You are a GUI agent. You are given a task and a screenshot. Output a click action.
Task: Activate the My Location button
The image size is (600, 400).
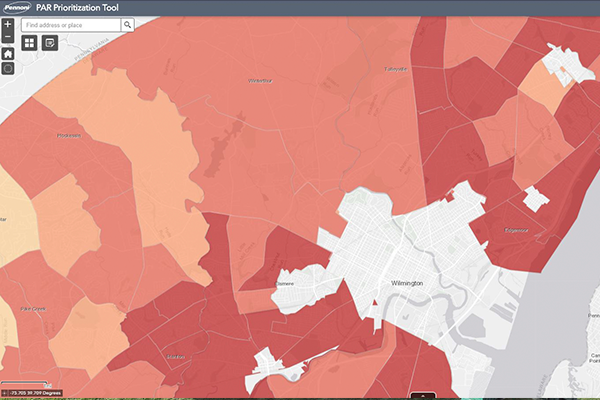coord(8,69)
